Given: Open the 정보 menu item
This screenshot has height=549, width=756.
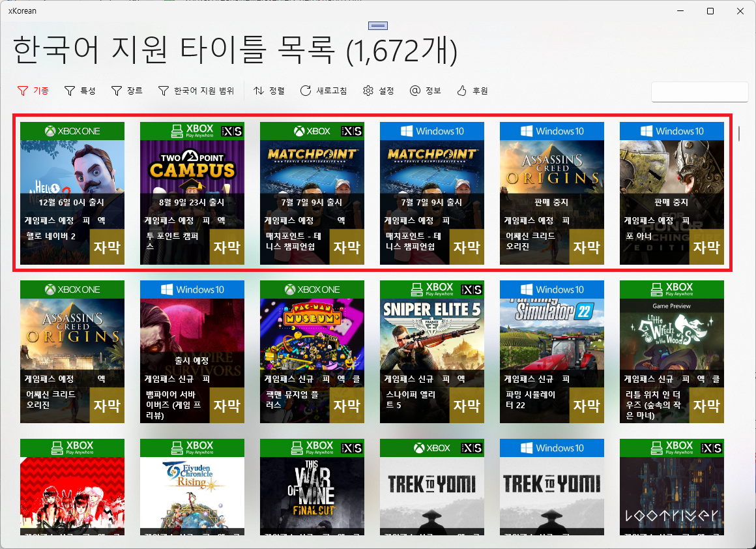Looking at the screenshot, I should pos(426,91).
